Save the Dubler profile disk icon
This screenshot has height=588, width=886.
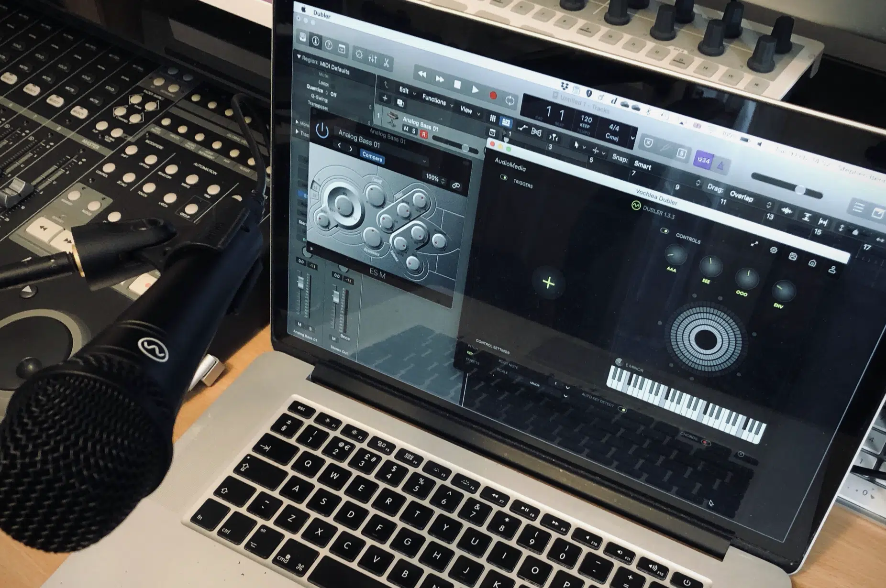[x=792, y=257]
